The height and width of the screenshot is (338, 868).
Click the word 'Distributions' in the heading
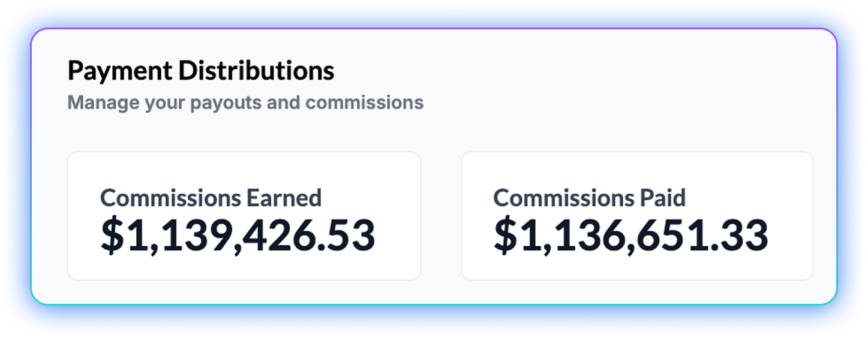[256, 71]
